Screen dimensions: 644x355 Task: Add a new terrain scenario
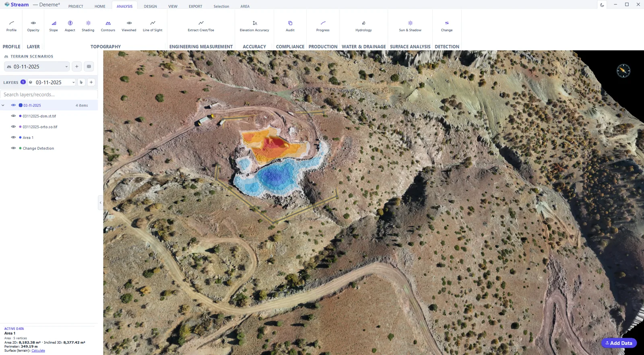click(77, 66)
